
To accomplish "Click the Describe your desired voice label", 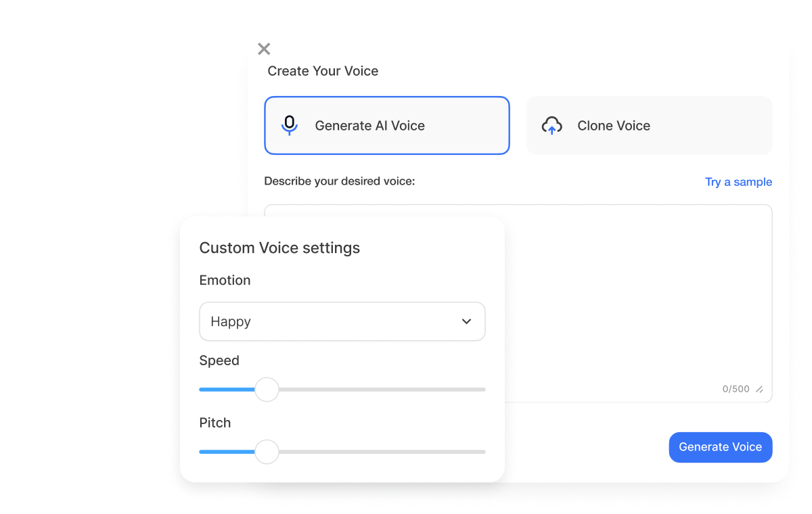I will click(x=340, y=181).
